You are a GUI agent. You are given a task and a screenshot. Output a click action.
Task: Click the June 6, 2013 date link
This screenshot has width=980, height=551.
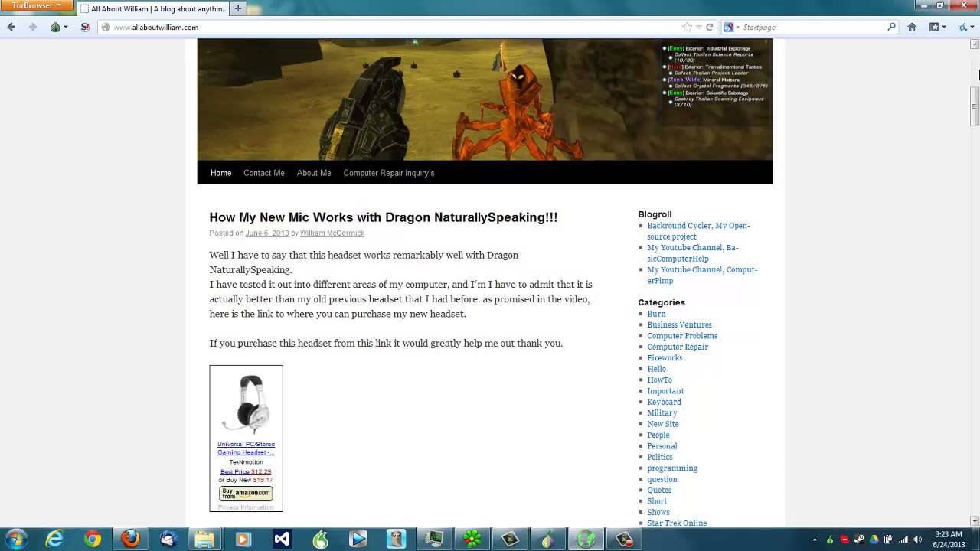(x=267, y=233)
